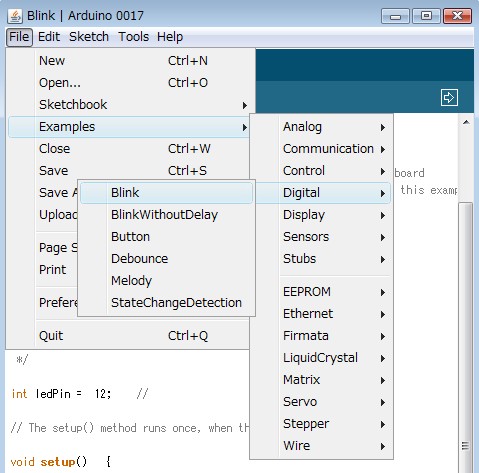Expand the Examples submenu
This screenshot has height=473, width=479.
coord(129,127)
